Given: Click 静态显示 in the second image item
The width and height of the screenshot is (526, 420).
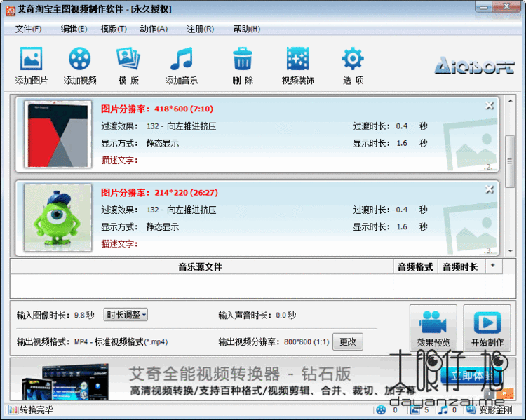Looking at the screenshot, I should (163, 227).
